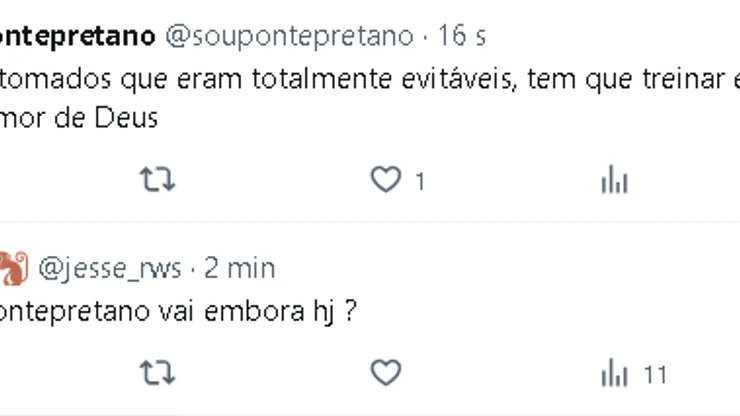Click the 'ontepretano' mention in the reply

coord(75,312)
